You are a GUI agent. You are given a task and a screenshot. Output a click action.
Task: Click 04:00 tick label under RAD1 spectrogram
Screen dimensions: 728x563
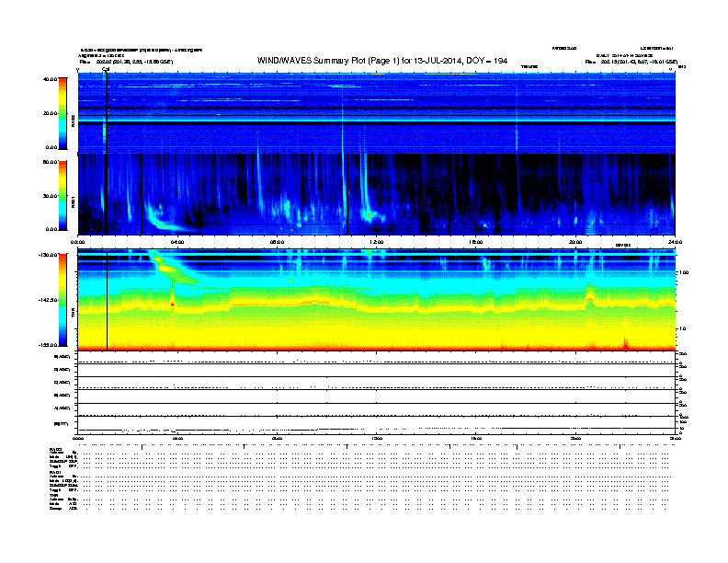177,242
